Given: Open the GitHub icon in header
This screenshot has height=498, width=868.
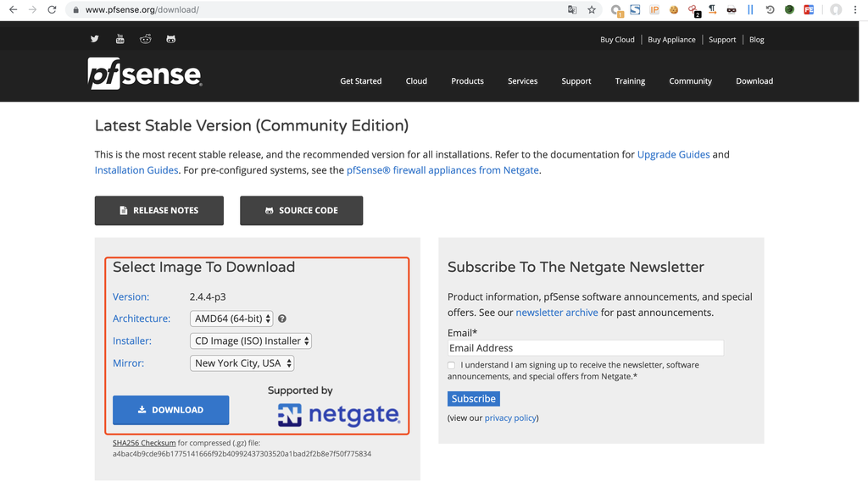Looking at the screenshot, I should coord(170,39).
